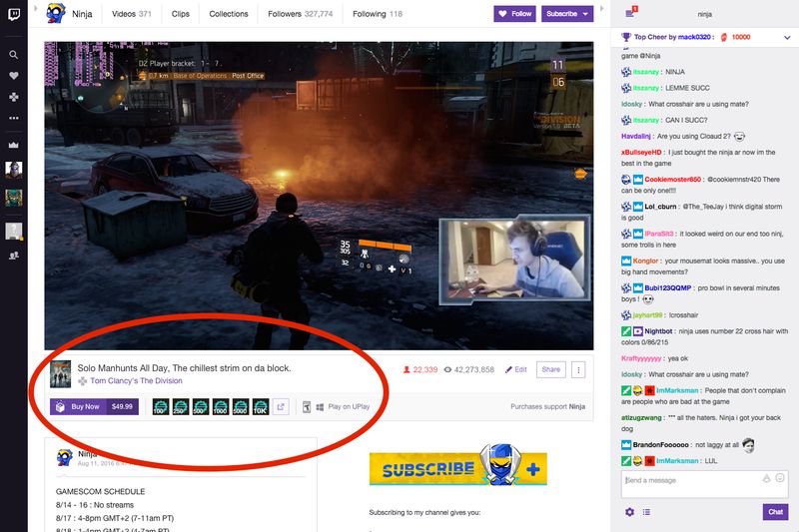Viewport: 799px width, 532px height.
Task: Click the Nightbot username in chat
Action: click(x=658, y=331)
